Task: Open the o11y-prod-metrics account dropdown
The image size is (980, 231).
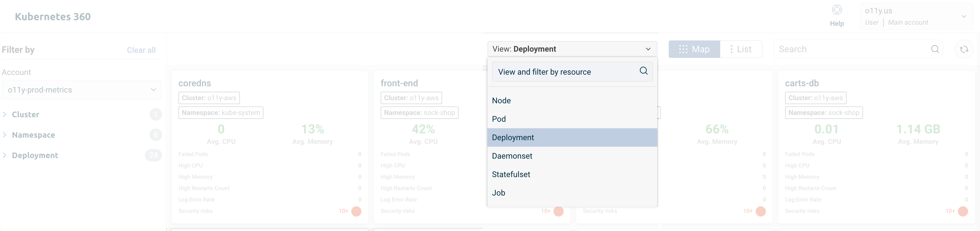Action: 81,90
